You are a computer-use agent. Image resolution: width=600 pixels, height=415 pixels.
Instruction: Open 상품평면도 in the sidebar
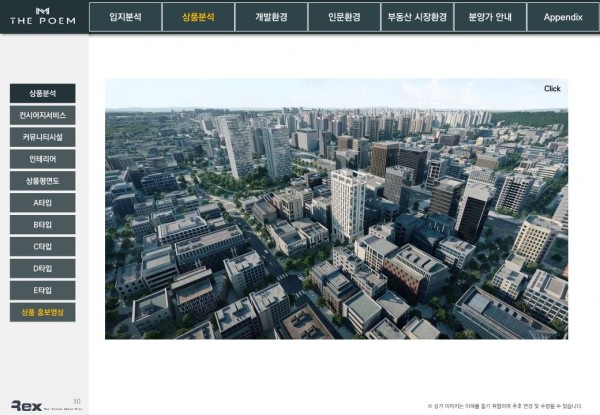[x=42, y=180]
